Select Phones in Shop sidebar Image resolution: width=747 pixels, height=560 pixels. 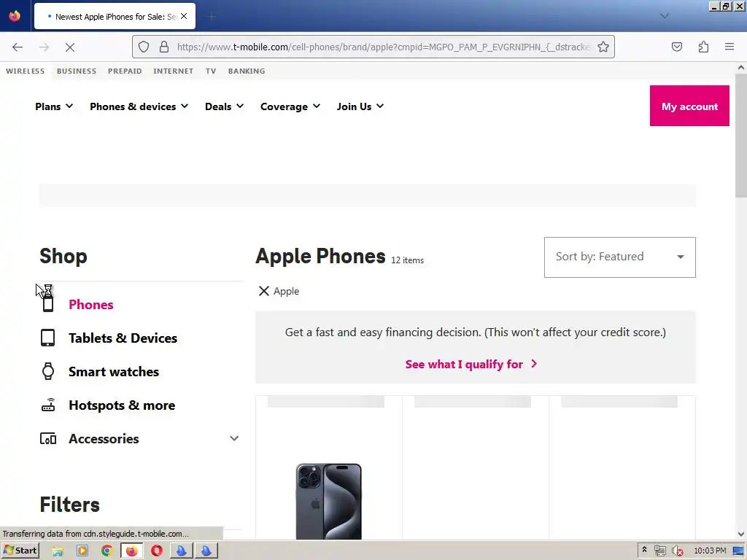click(x=91, y=305)
